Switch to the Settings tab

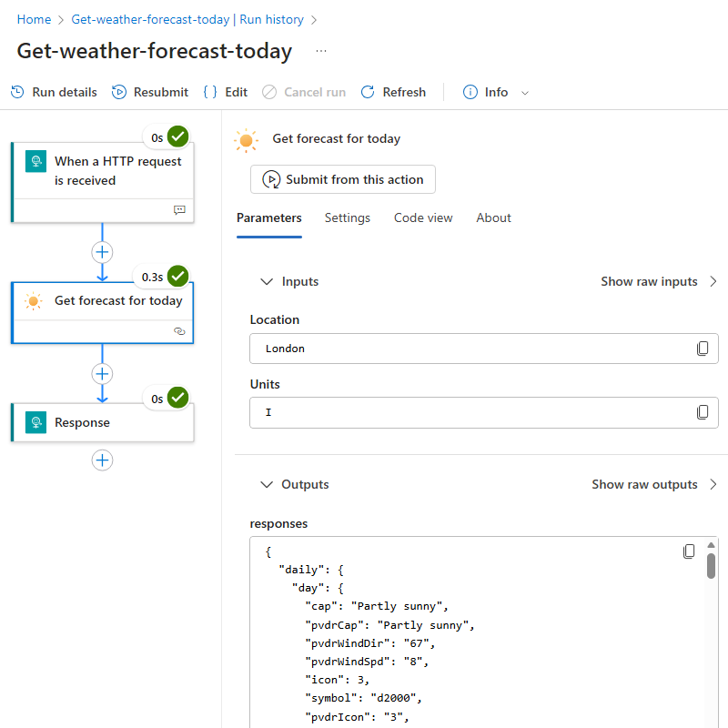pyautogui.click(x=348, y=217)
